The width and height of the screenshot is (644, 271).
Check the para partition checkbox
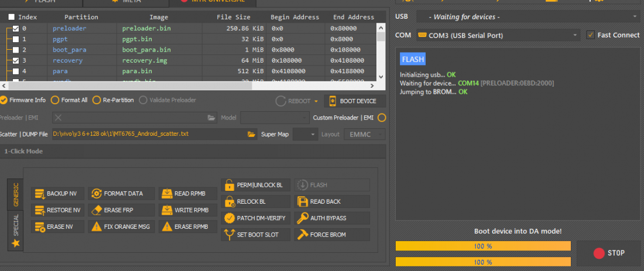(16, 71)
